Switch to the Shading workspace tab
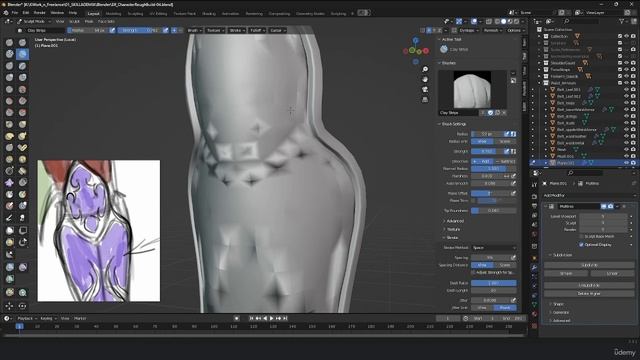Viewport: 640px width, 360px height. [209, 13]
